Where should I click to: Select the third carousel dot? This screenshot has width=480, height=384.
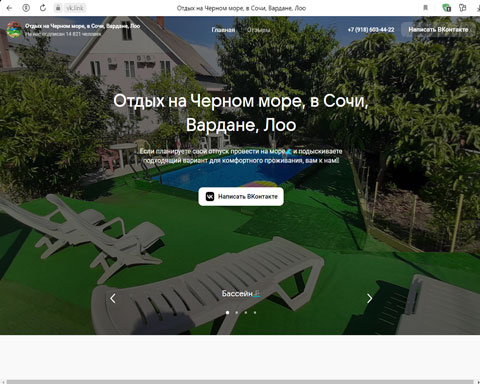point(246,313)
